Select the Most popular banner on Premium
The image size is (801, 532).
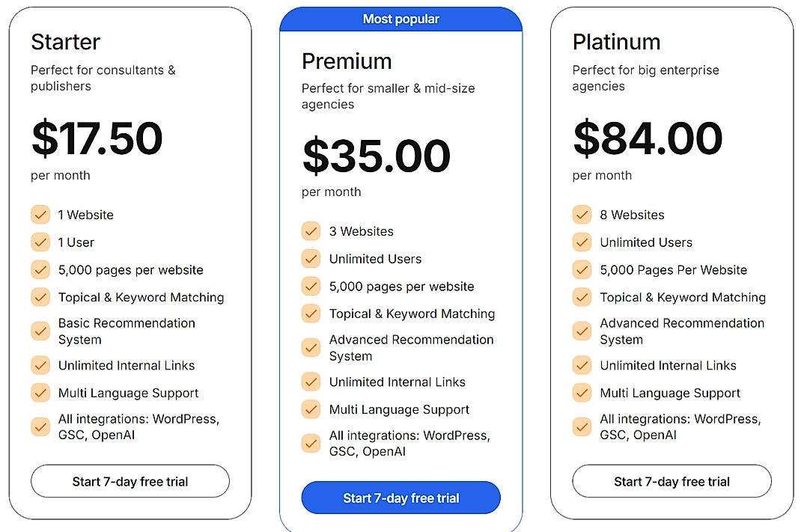400,19
